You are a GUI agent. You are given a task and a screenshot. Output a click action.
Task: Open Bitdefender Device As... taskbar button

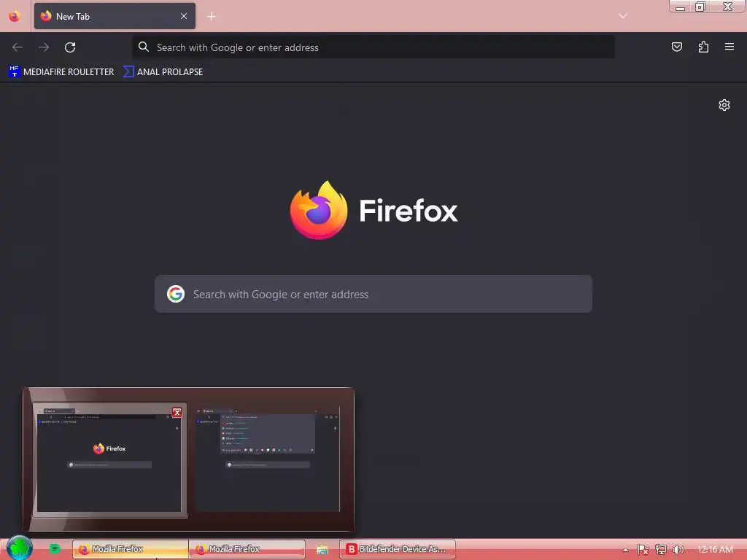click(398, 549)
